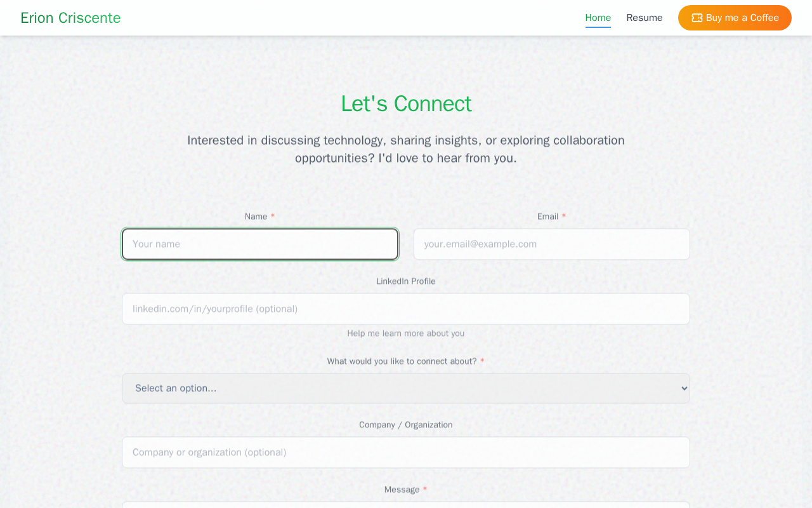
Task: Click the Message field label
Action: point(402,490)
